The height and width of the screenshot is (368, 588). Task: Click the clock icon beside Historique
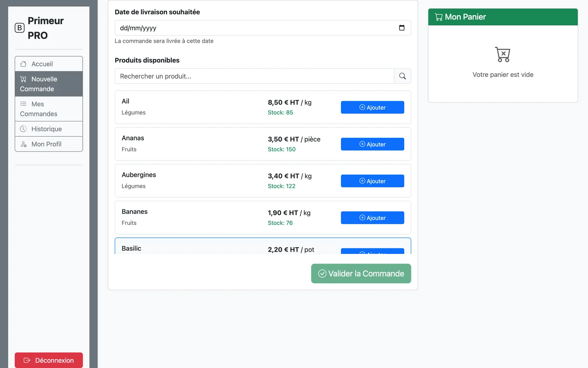[23, 129]
